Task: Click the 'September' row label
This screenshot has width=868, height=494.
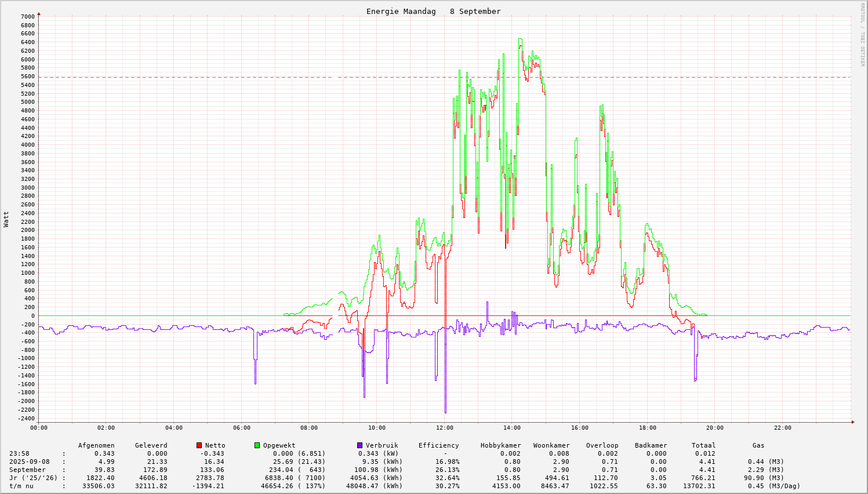Action: pyautogui.click(x=27, y=470)
